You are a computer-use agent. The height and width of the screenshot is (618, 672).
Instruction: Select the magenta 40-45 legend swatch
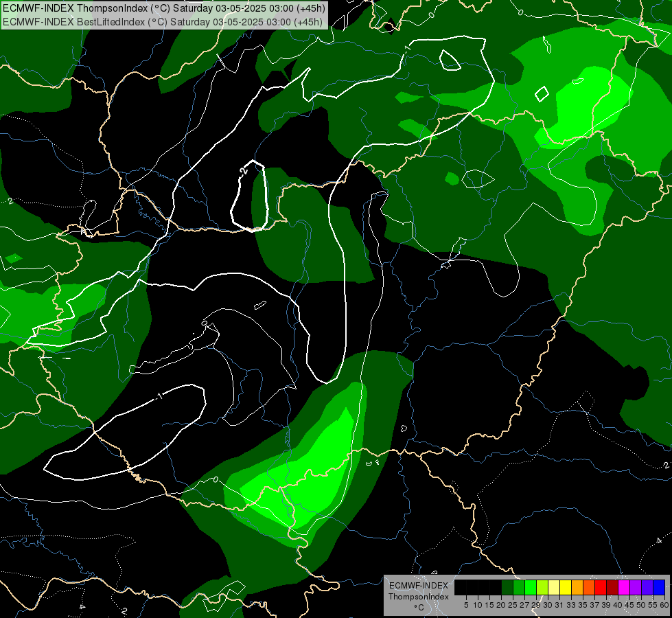[624, 587]
